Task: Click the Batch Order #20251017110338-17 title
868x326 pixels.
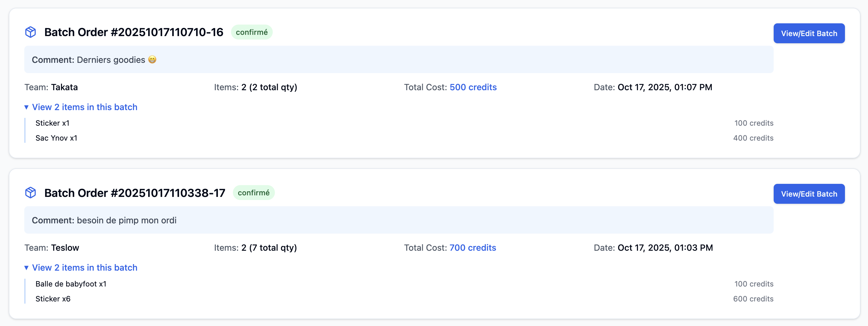Action: point(134,193)
